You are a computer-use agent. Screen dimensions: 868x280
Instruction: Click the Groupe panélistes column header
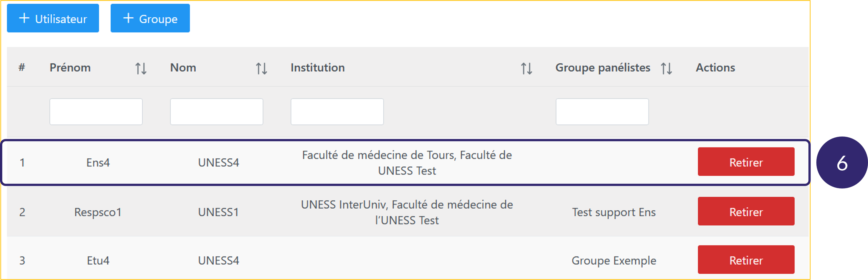(602, 68)
